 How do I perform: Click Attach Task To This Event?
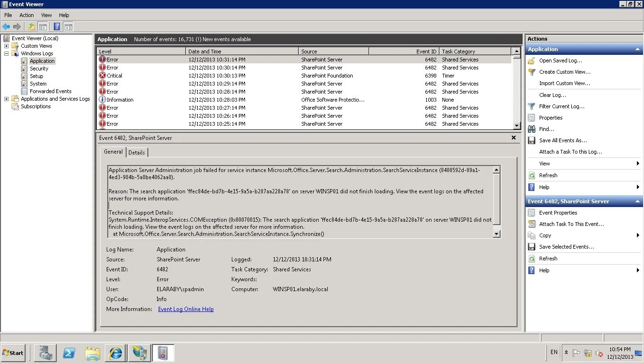pos(571,224)
